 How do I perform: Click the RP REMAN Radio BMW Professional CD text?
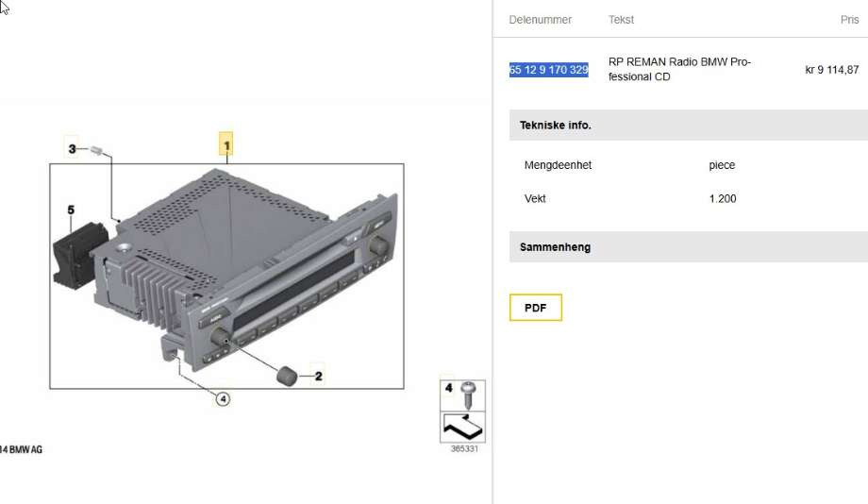pyautogui.click(x=679, y=69)
